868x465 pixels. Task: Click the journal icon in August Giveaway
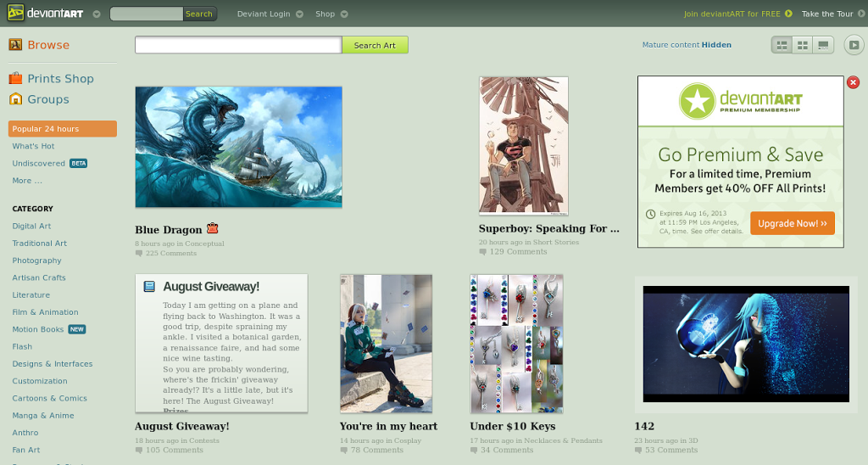pyautogui.click(x=149, y=287)
